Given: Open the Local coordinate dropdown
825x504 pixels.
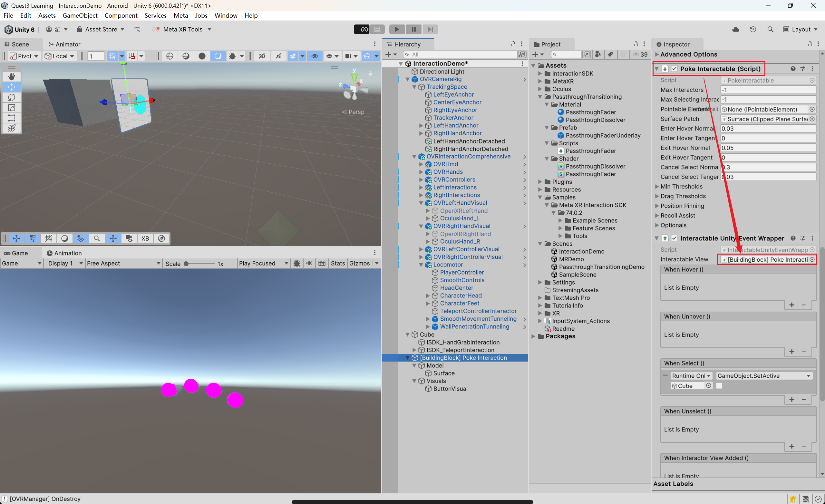Looking at the screenshot, I should pos(59,56).
